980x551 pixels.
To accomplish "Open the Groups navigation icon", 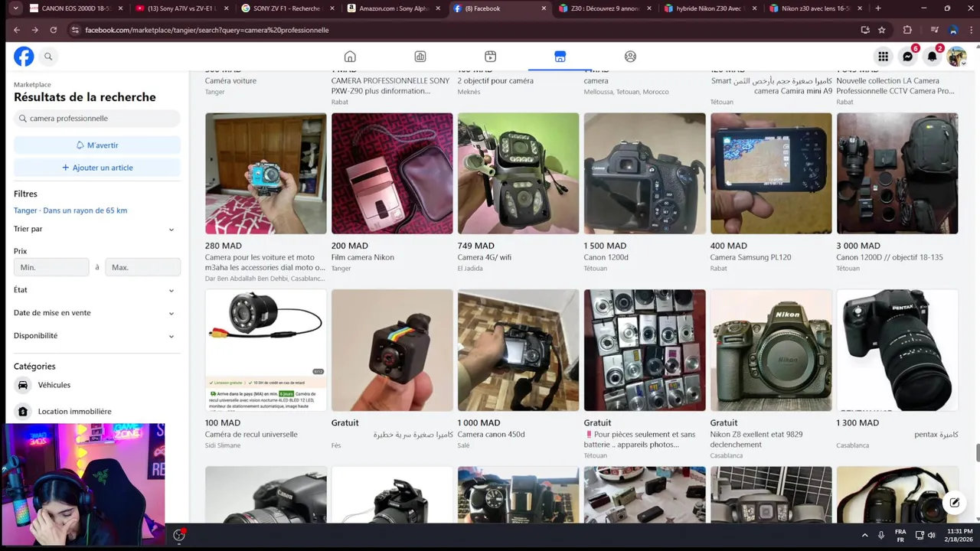I will pyautogui.click(x=630, y=57).
